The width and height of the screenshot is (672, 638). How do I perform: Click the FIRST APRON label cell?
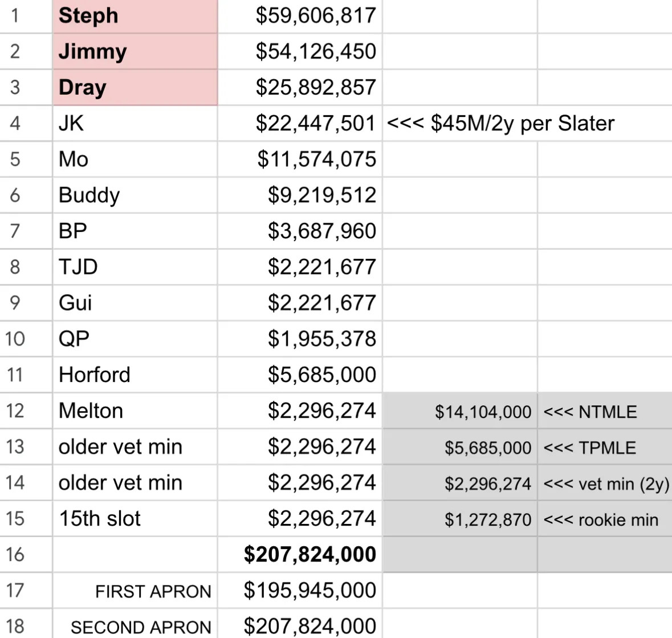click(135, 591)
